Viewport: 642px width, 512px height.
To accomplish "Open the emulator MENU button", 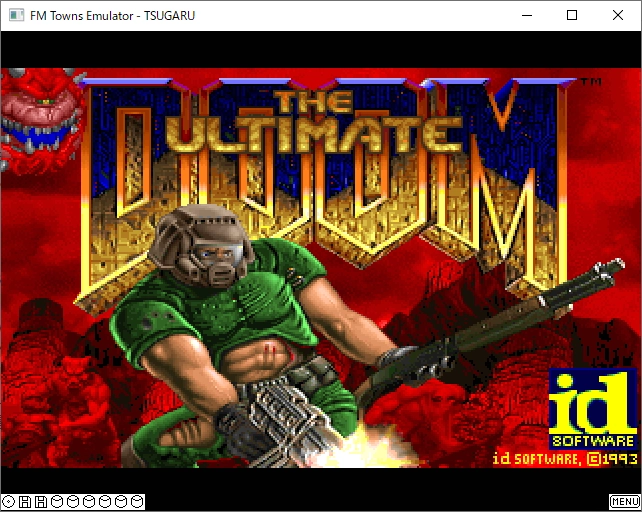I will tap(624, 501).
